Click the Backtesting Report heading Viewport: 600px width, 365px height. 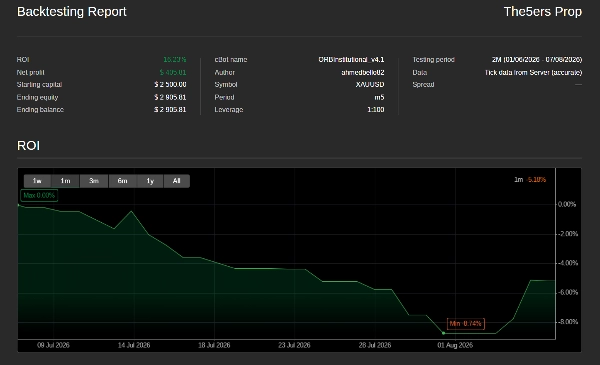pos(72,11)
